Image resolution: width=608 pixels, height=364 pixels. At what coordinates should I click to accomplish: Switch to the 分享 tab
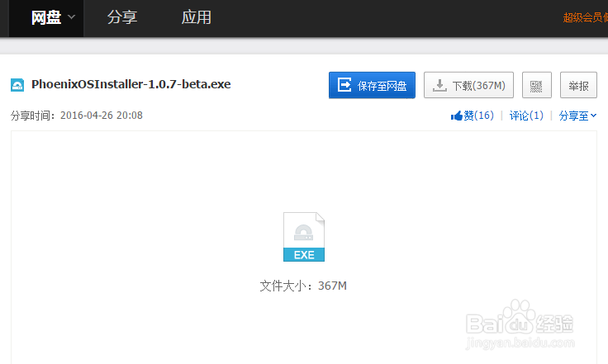point(122,18)
